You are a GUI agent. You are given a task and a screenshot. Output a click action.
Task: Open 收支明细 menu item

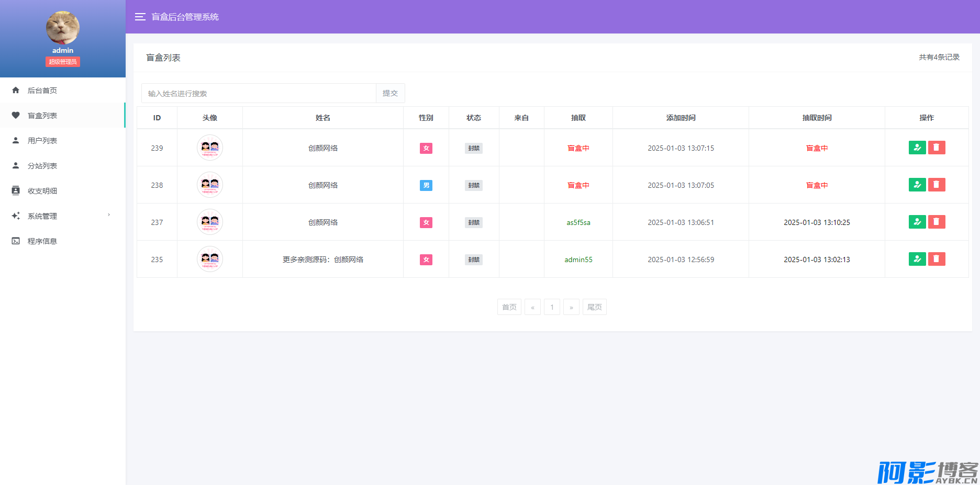(x=63, y=190)
